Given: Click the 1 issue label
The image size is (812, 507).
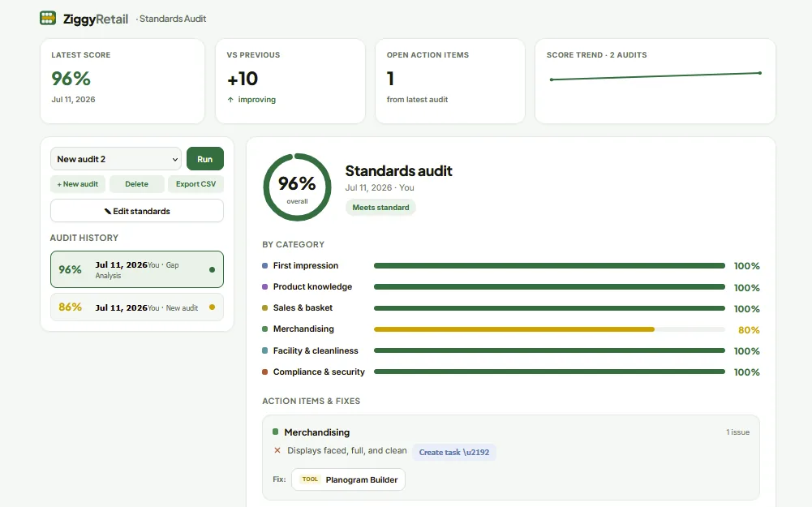Looking at the screenshot, I should tap(737, 432).
